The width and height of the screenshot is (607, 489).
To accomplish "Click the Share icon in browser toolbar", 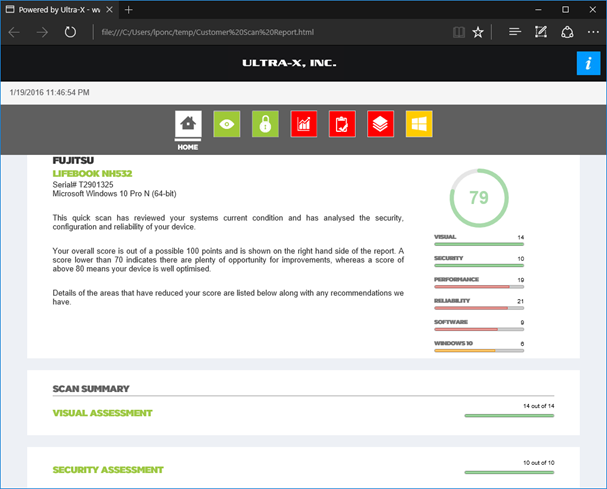I will [567, 32].
